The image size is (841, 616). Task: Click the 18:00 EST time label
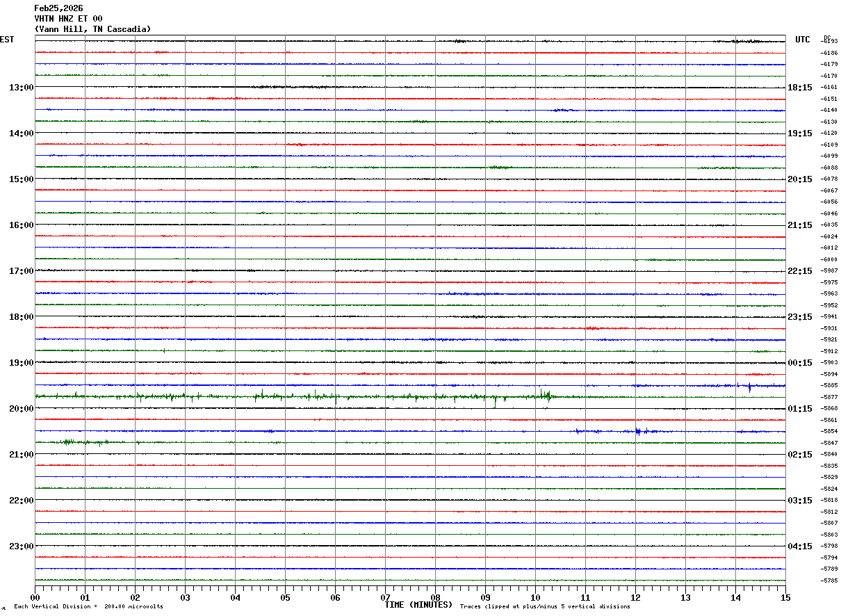click(x=22, y=317)
